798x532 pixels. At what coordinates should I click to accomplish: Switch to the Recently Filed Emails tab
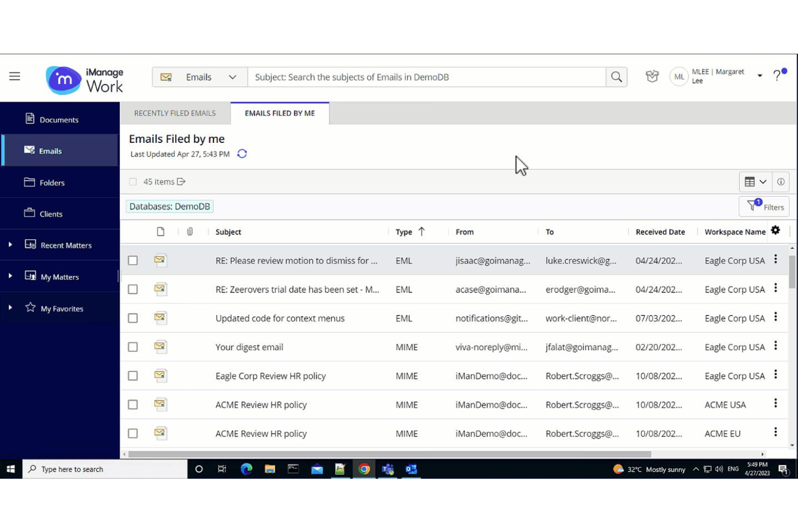tap(175, 113)
